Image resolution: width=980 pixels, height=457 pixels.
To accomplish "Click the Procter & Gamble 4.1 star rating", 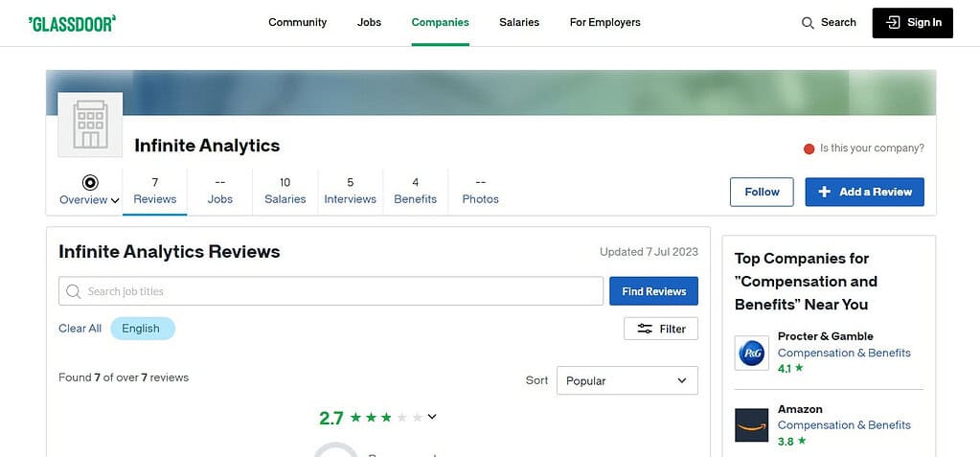I will click(790, 369).
